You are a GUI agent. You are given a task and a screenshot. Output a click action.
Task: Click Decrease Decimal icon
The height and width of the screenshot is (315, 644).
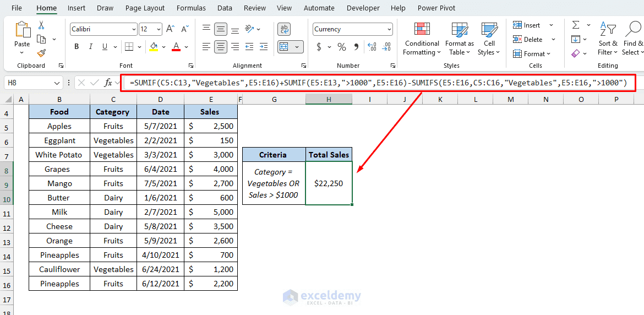pyautogui.click(x=386, y=47)
